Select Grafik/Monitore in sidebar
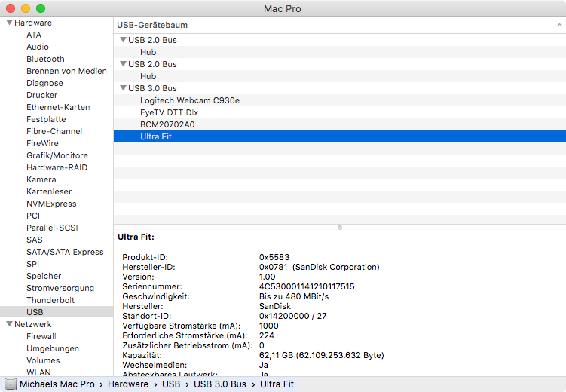 57,155
